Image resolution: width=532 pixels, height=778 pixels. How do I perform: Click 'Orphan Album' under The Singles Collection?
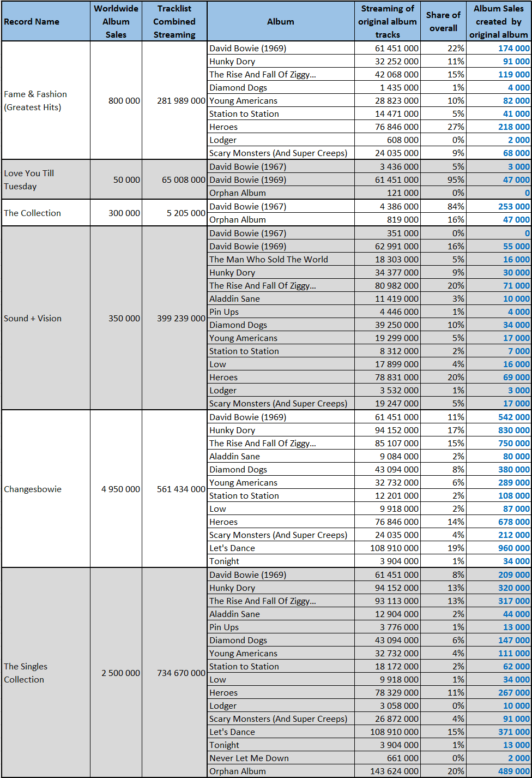pos(281,771)
